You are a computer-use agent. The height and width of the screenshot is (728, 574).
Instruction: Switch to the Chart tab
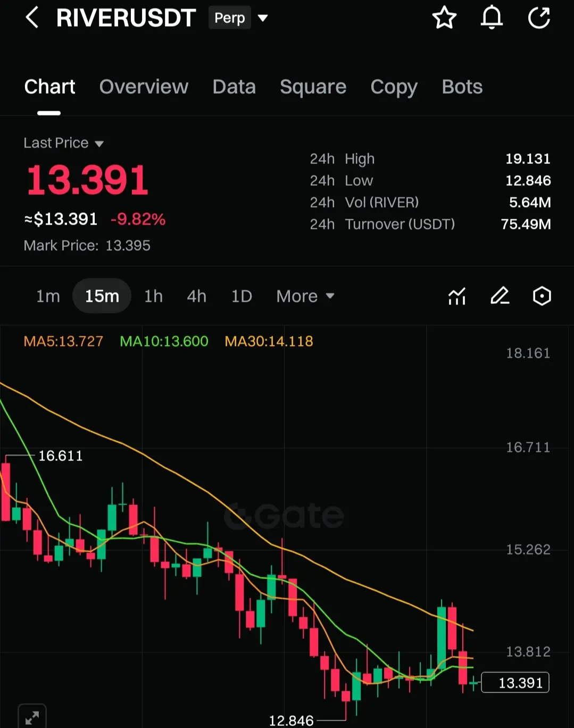tap(49, 87)
